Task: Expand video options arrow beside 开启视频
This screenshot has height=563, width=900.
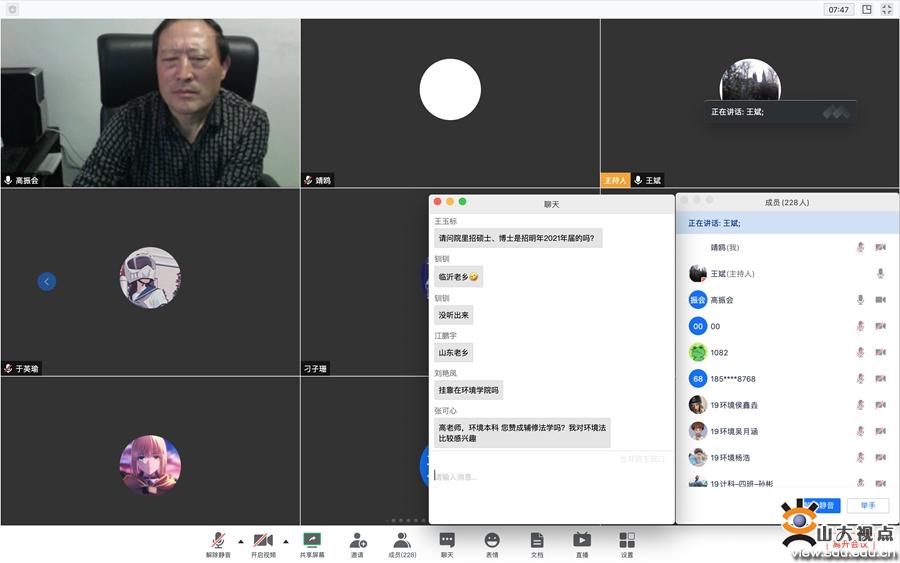Action: (x=285, y=541)
